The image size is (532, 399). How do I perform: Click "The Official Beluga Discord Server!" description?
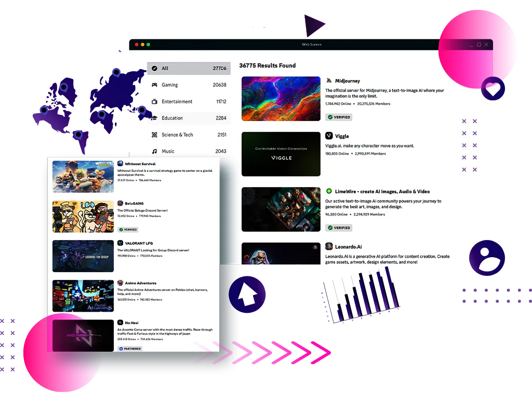click(x=142, y=210)
